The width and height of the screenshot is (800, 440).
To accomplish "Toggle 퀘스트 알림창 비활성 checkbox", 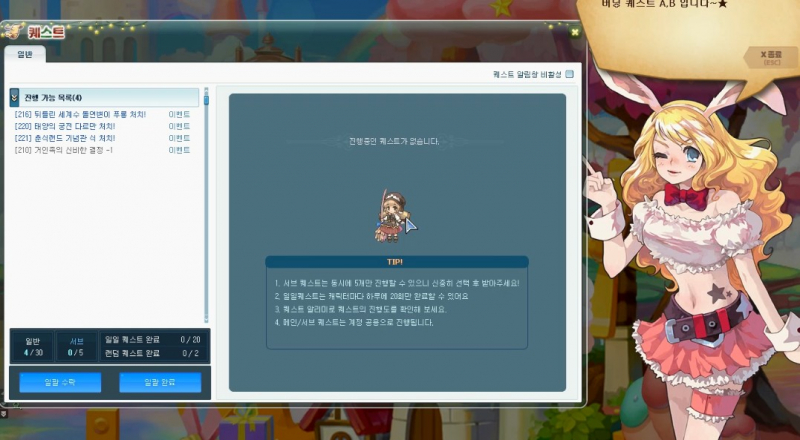I will coord(569,74).
